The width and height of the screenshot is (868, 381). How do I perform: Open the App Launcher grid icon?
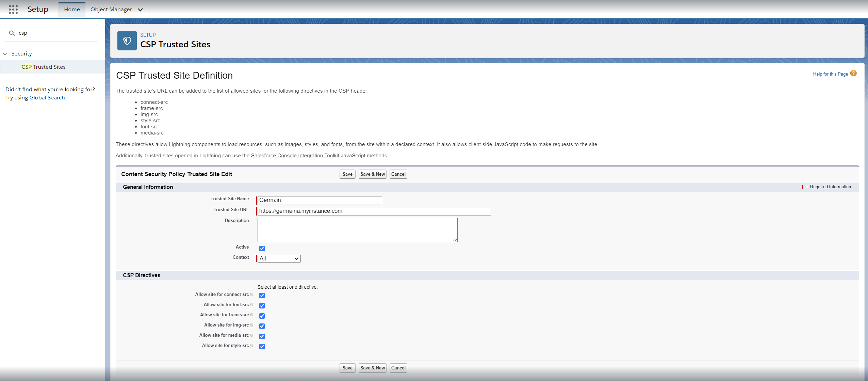coord(13,9)
